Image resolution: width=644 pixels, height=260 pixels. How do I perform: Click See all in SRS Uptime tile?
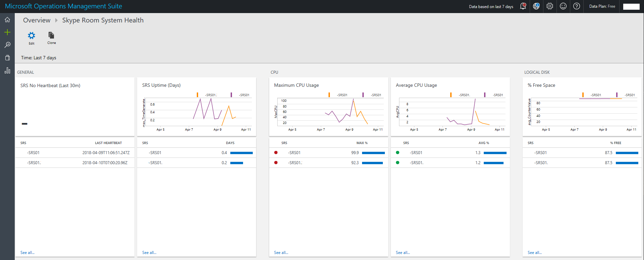(x=149, y=253)
